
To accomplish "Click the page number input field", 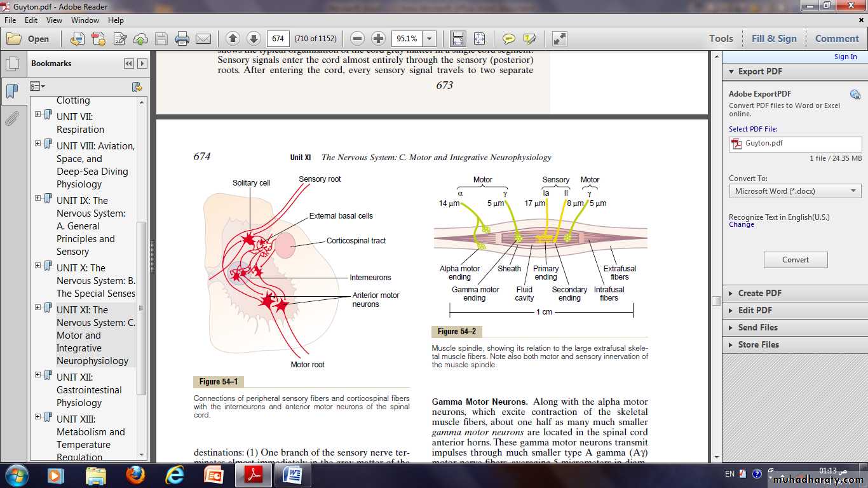I will pos(278,39).
